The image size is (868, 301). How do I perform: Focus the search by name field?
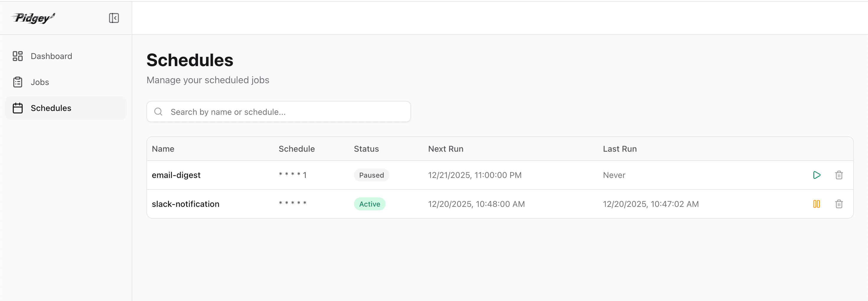coord(278,112)
